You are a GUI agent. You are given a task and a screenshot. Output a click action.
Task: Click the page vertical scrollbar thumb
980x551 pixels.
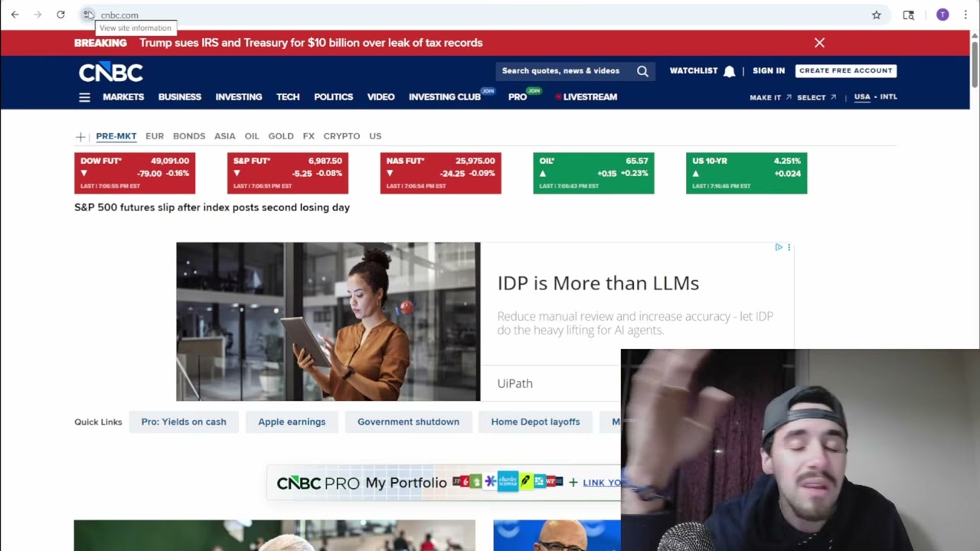coord(975,64)
